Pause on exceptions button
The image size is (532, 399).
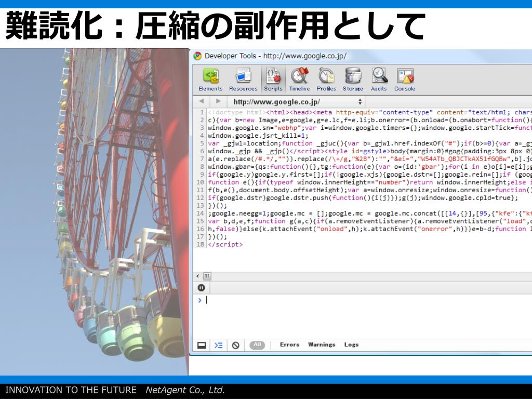pos(201,288)
